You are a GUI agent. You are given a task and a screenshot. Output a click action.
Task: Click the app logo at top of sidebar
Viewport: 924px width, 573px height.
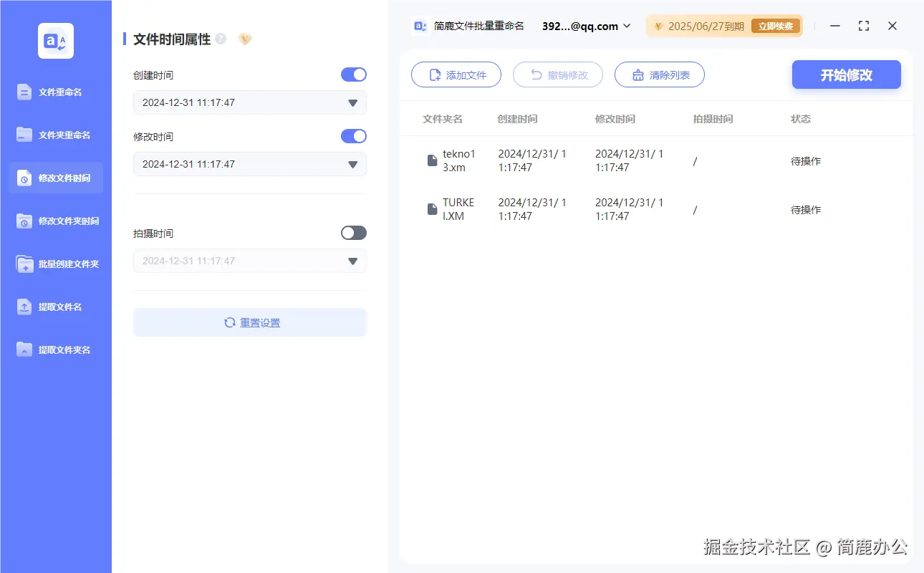(55, 41)
